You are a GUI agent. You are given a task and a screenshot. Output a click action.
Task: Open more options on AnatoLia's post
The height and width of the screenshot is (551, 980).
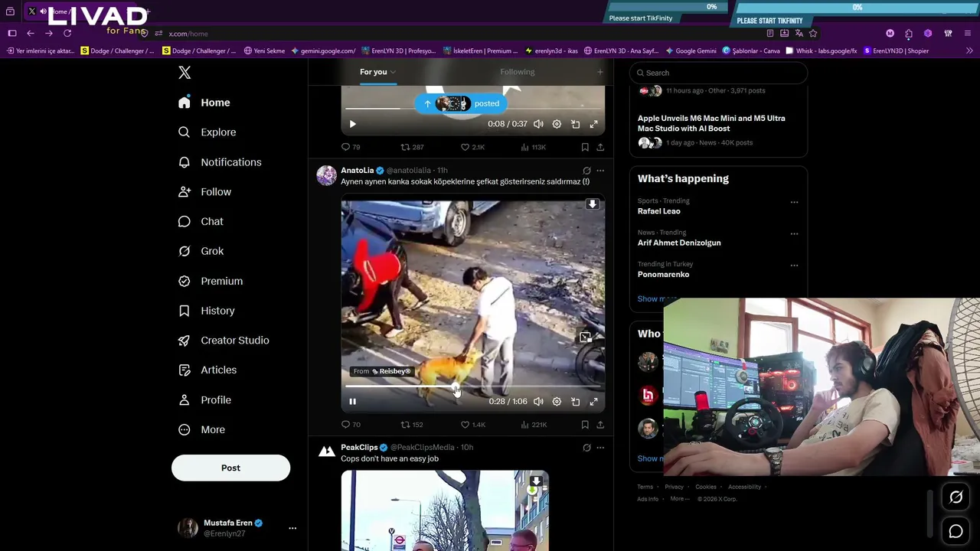pos(600,171)
